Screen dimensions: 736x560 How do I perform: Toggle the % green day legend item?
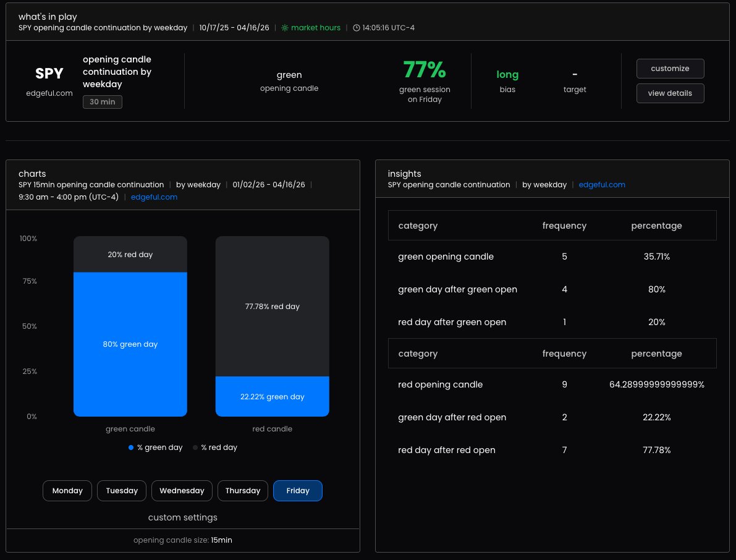(155, 448)
